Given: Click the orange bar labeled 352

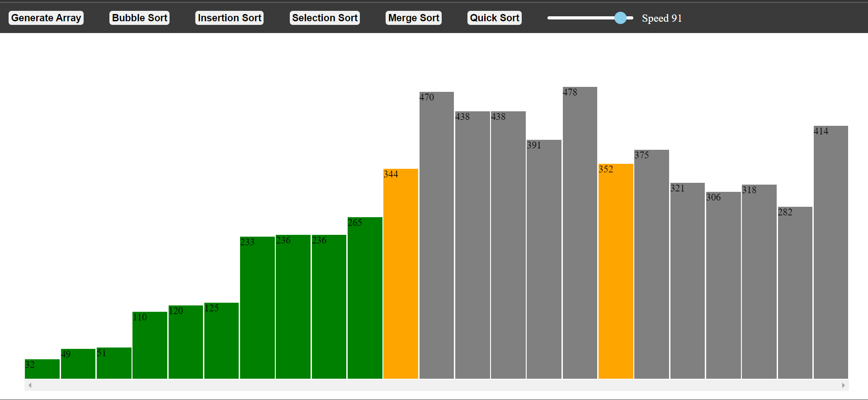Looking at the screenshot, I should pos(615,271).
